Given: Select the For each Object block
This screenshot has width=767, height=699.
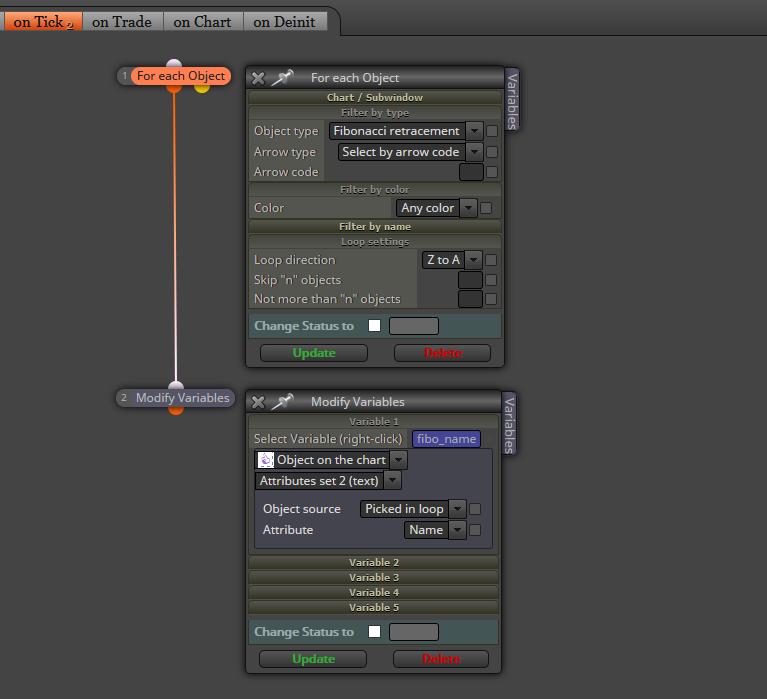Looking at the screenshot, I should (180, 76).
